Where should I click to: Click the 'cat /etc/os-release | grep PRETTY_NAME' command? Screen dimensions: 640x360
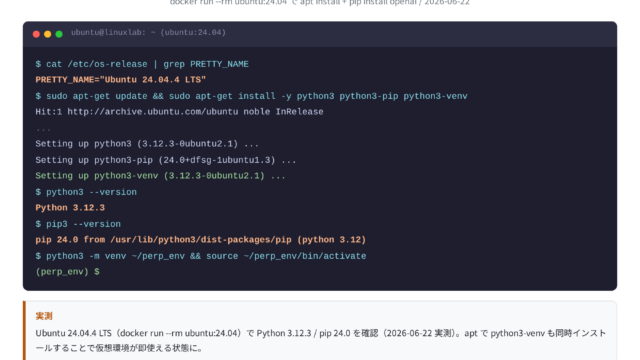(142, 64)
